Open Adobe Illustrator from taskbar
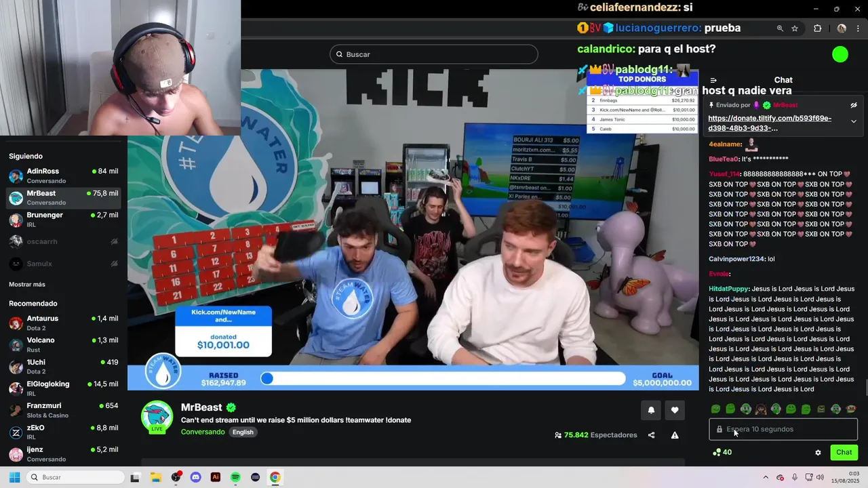868x488 pixels. tap(216, 477)
